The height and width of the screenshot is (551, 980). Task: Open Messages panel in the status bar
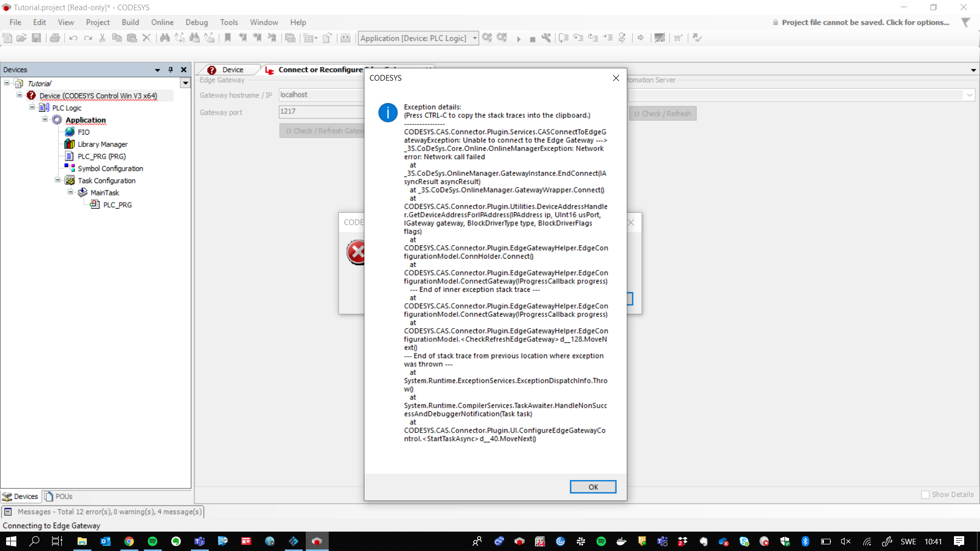[x=103, y=512]
